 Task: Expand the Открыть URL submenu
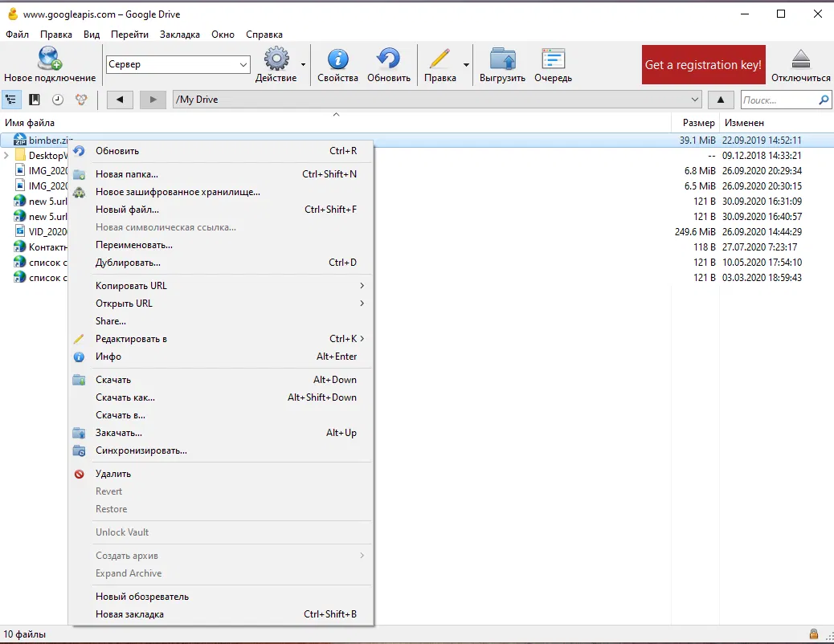pyautogui.click(x=221, y=304)
